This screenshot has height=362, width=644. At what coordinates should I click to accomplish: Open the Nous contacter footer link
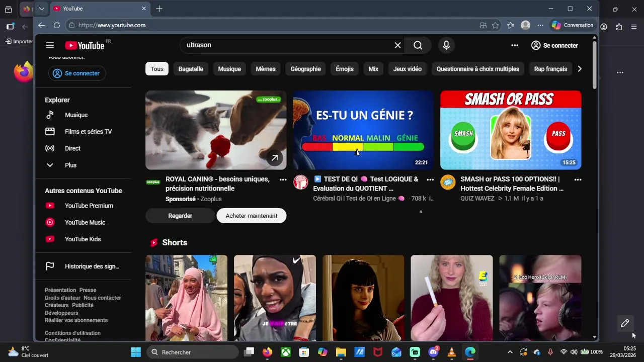102,298
